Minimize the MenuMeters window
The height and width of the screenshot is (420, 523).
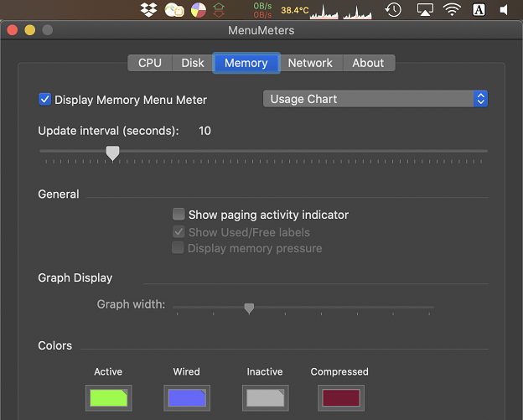tap(30, 30)
